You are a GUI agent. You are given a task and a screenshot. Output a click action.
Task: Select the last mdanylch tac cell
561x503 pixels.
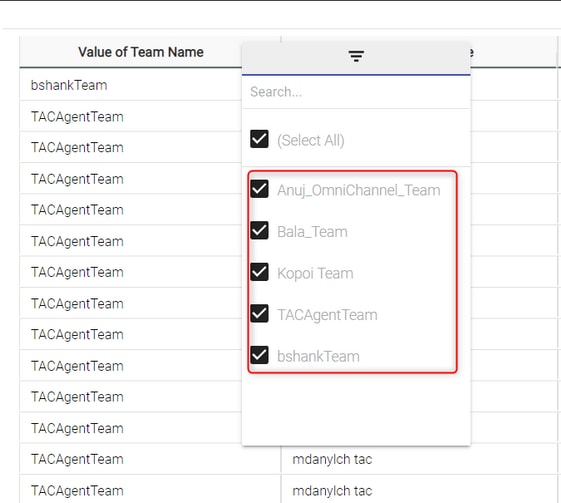[x=332, y=491]
